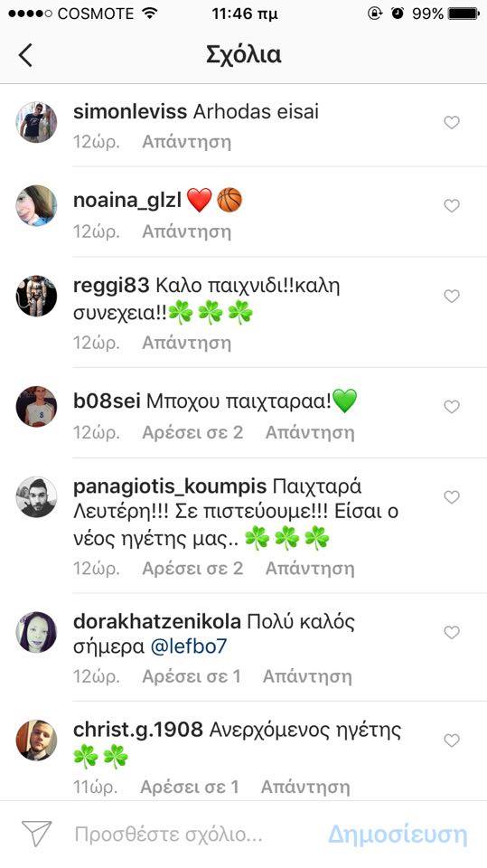Open dorakhatzenikola's profile avatar

[36, 632]
